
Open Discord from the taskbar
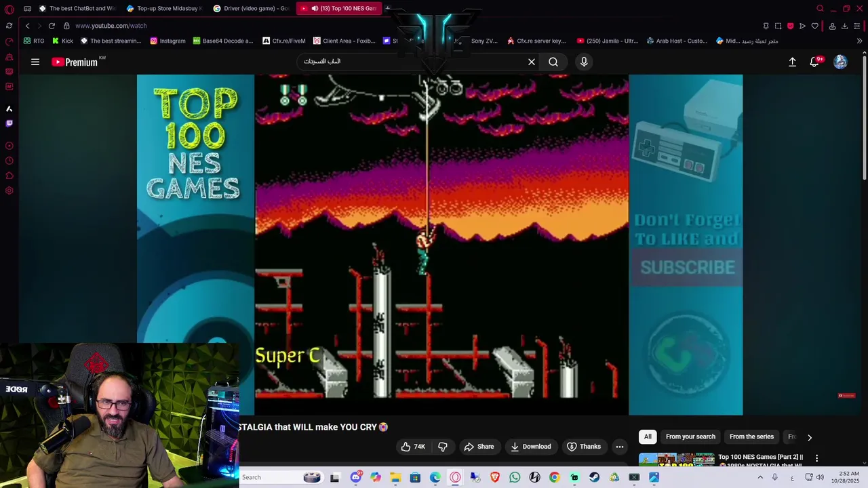(x=355, y=477)
